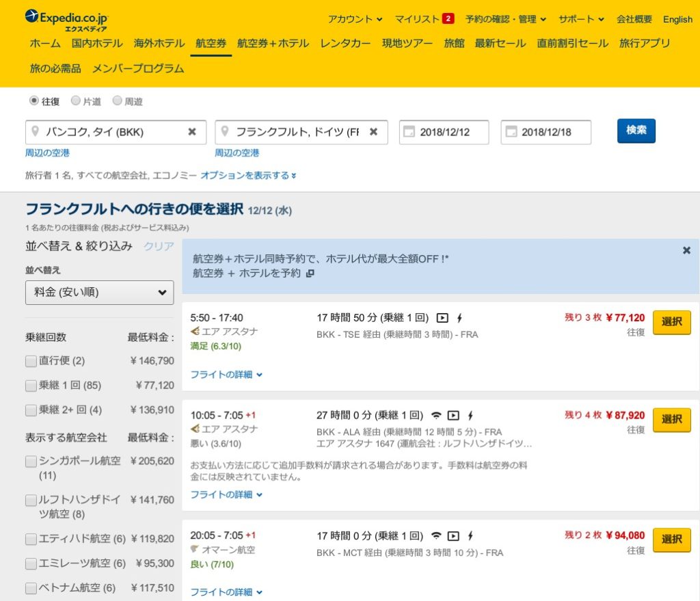Image resolution: width=700 pixels, height=601 pixels.
Task: Check the 乗継 1 回 (85) filter
Action: point(31,386)
